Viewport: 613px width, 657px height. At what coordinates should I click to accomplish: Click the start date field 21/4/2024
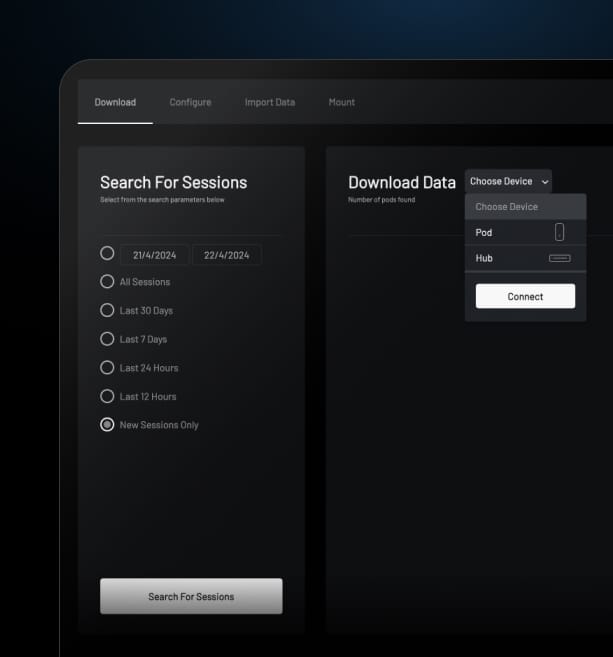154,255
